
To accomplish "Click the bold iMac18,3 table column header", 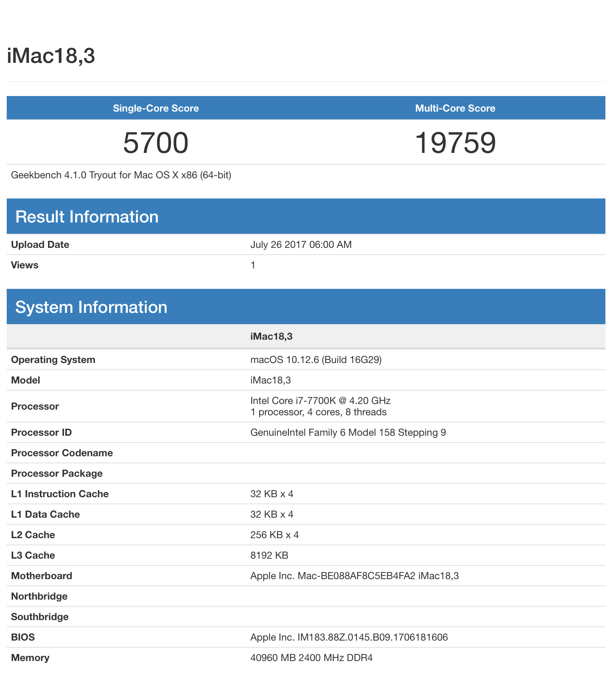I will pos(271,336).
